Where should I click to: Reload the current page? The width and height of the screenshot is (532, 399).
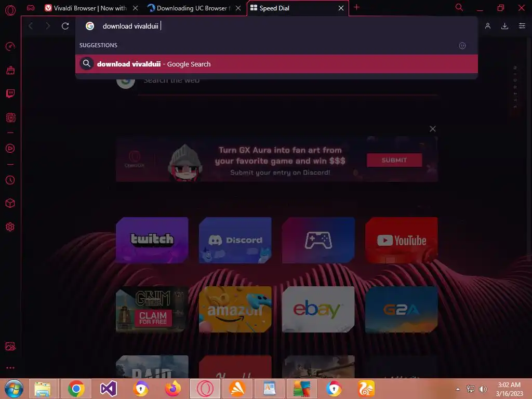65,26
